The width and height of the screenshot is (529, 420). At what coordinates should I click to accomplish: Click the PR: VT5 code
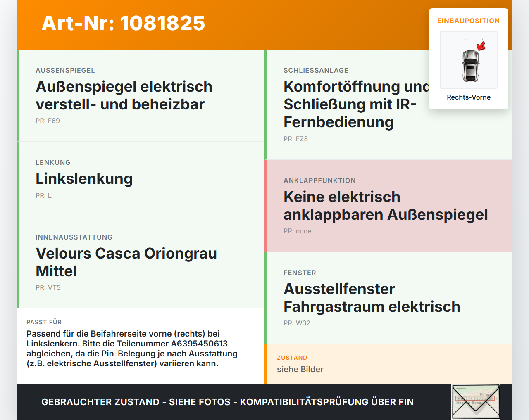click(x=48, y=287)
